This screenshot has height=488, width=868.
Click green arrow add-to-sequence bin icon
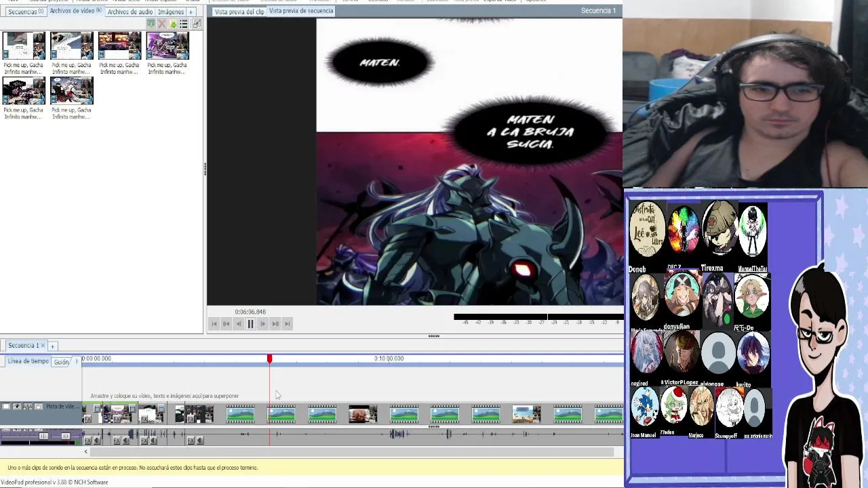(x=151, y=24)
